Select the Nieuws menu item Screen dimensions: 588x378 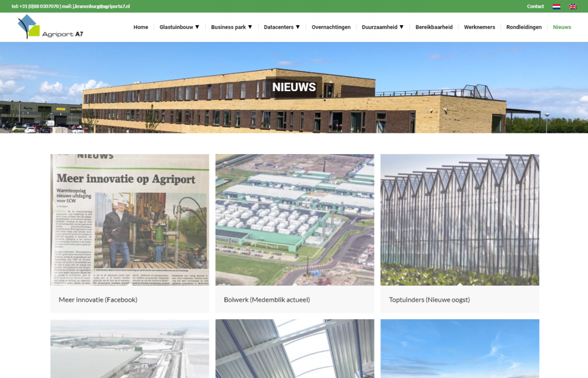click(x=562, y=27)
